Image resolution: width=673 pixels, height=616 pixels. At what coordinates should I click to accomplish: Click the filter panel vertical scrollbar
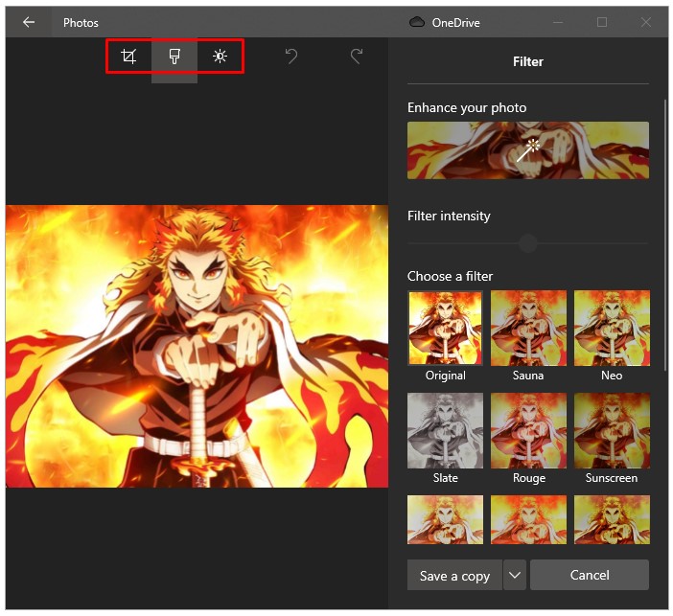point(665,235)
